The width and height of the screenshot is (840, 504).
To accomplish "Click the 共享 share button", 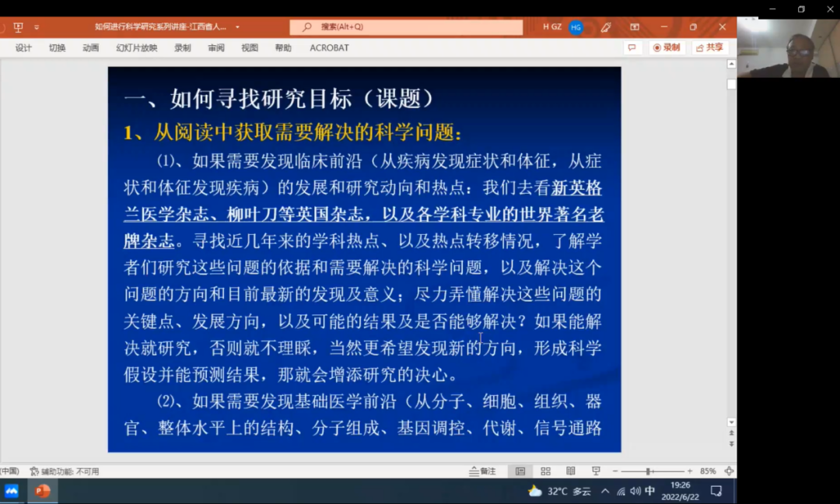I will (711, 47).
